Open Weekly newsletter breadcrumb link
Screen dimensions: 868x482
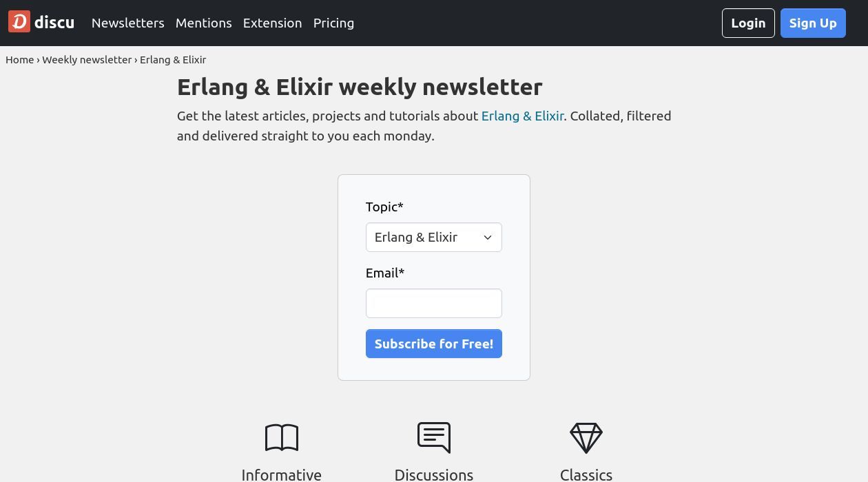click(87, 60)
